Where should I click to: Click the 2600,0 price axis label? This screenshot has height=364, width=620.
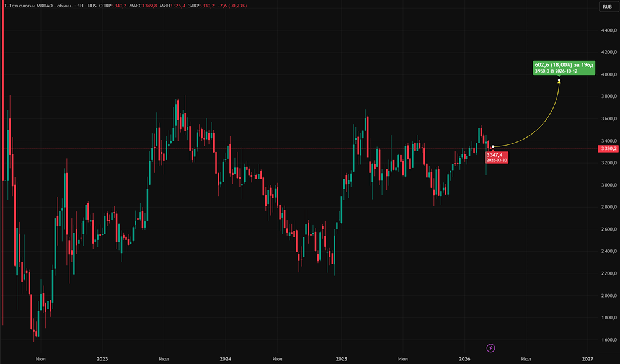tap(609, 229)
